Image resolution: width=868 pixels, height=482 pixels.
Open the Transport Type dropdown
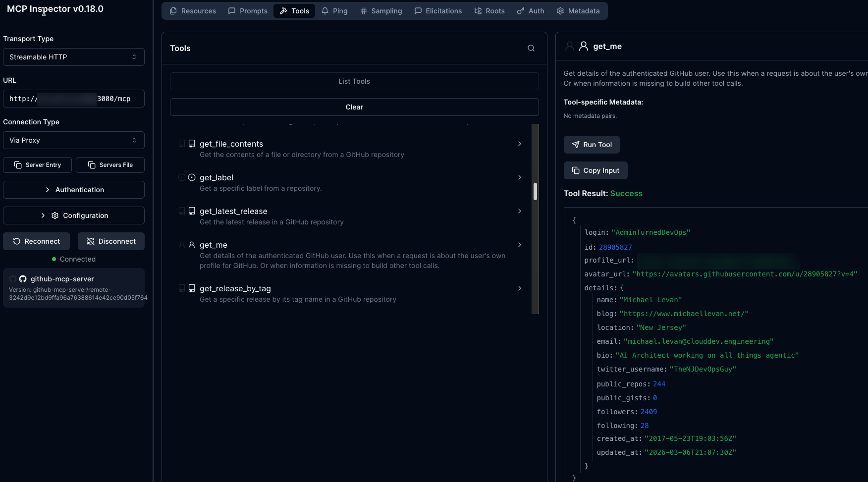coord(73,57)
